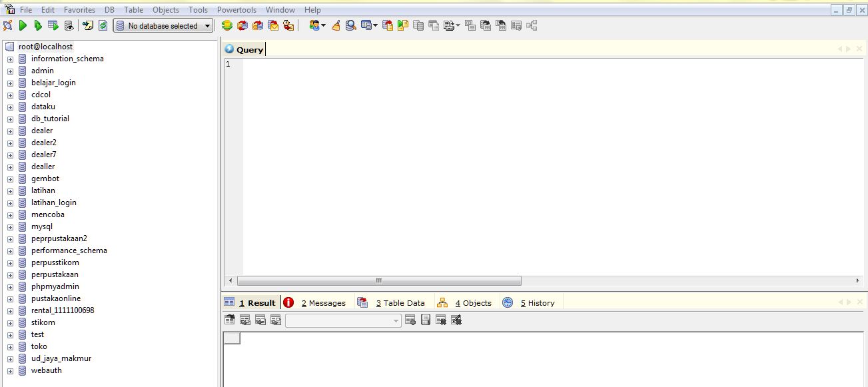Expand the phpmyadmin database node
The width and height of the screenshot is (868, 387).
pos(10,287)
